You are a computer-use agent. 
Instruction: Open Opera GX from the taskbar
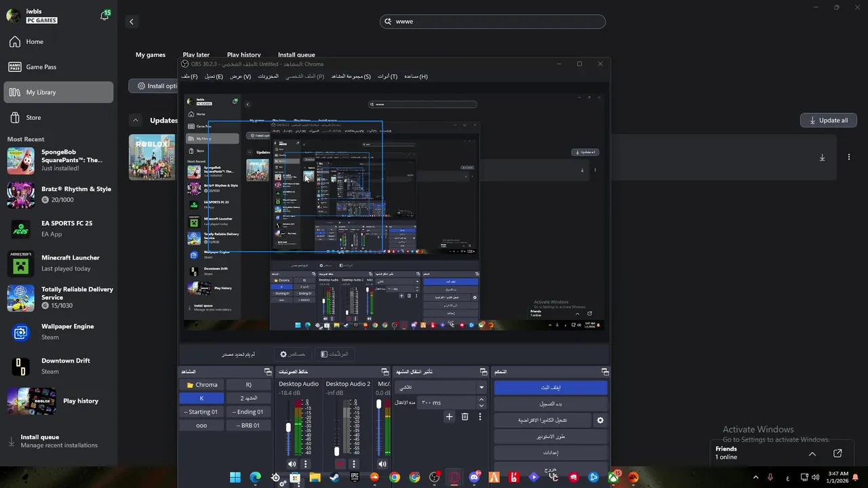tap(454, 478)
